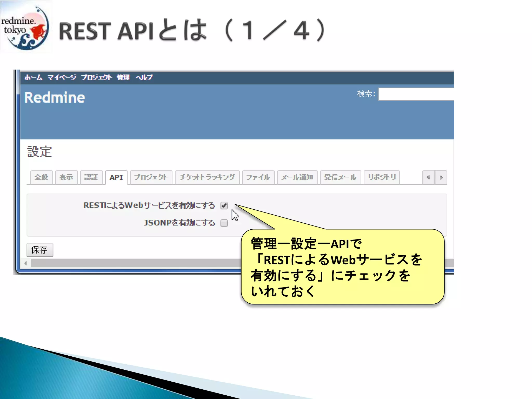
Task: Click the JSONPを有効にする label
Action: click(x=179, y=223)
